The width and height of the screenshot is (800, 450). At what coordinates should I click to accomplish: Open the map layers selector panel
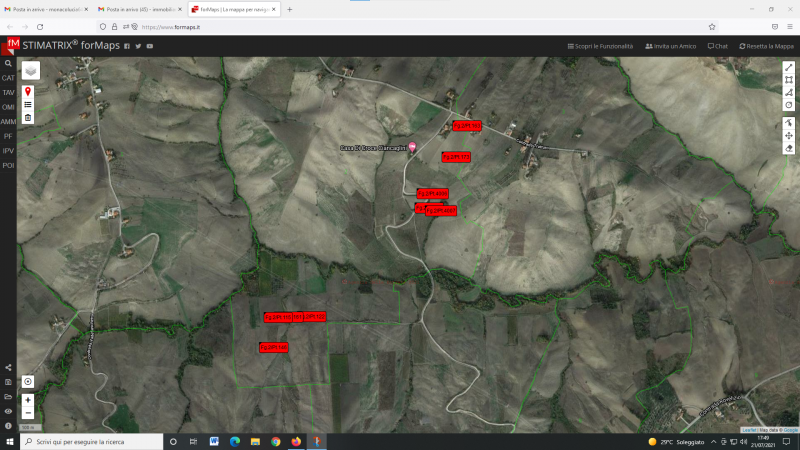[x=31, y=71]
